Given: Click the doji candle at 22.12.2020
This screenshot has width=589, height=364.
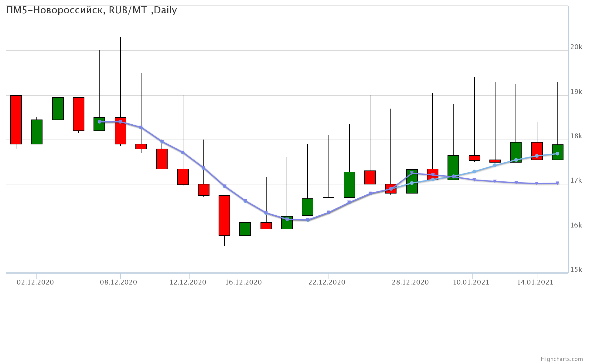Looking at the screenshot, I should 329,197.
